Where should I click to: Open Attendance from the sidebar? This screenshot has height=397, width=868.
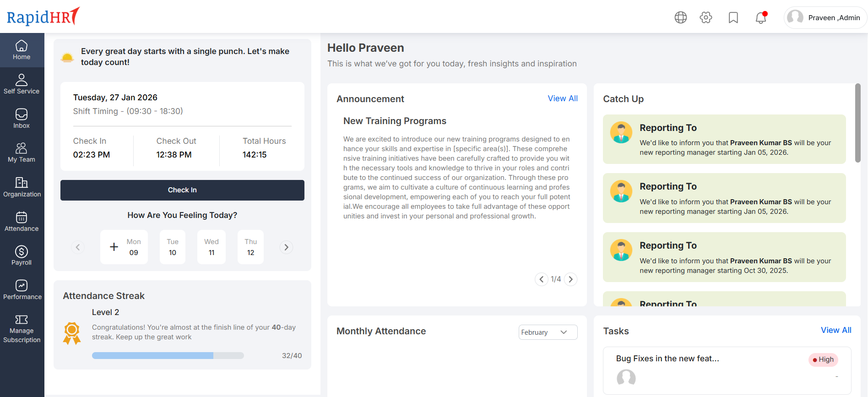22,221
